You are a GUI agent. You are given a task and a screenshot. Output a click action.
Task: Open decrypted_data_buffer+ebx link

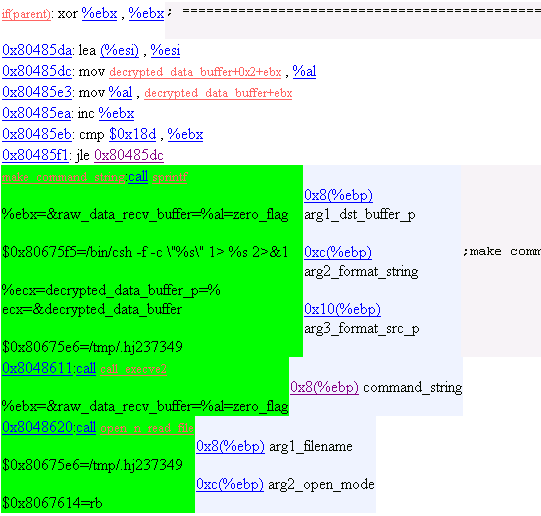218,93
